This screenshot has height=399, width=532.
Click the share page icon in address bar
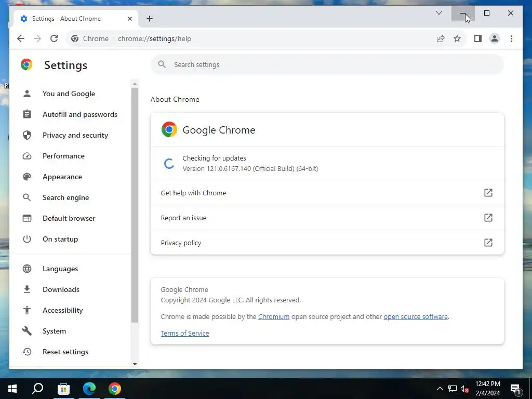pyautogui.click(x=441, y=38)
